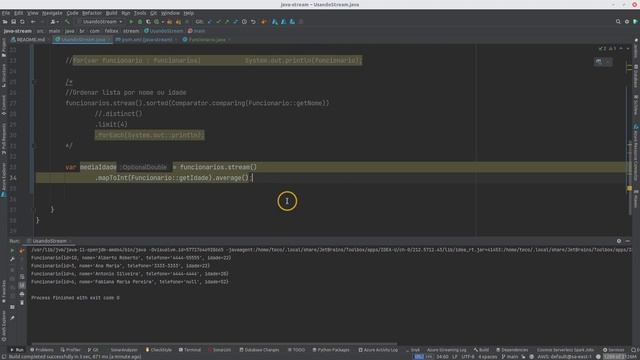Click the Build hammer icon in toolbar
This screenshot has height=360, width=640.
(x=67, y=22)
